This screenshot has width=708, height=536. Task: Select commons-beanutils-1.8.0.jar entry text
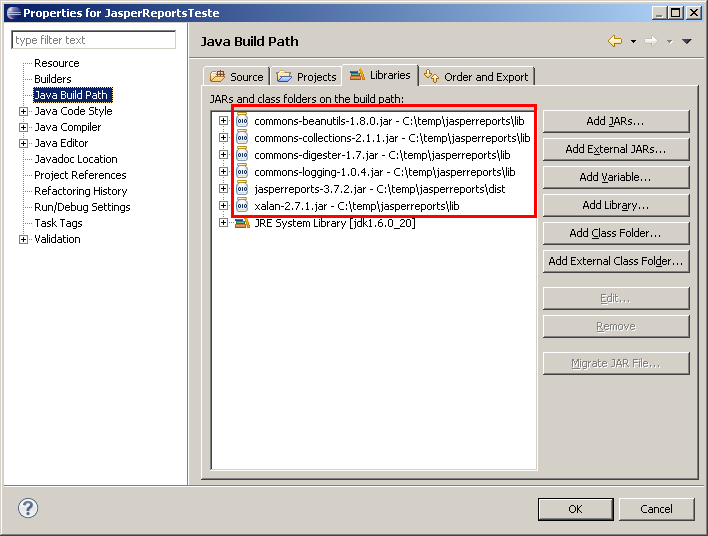point(389,121)
